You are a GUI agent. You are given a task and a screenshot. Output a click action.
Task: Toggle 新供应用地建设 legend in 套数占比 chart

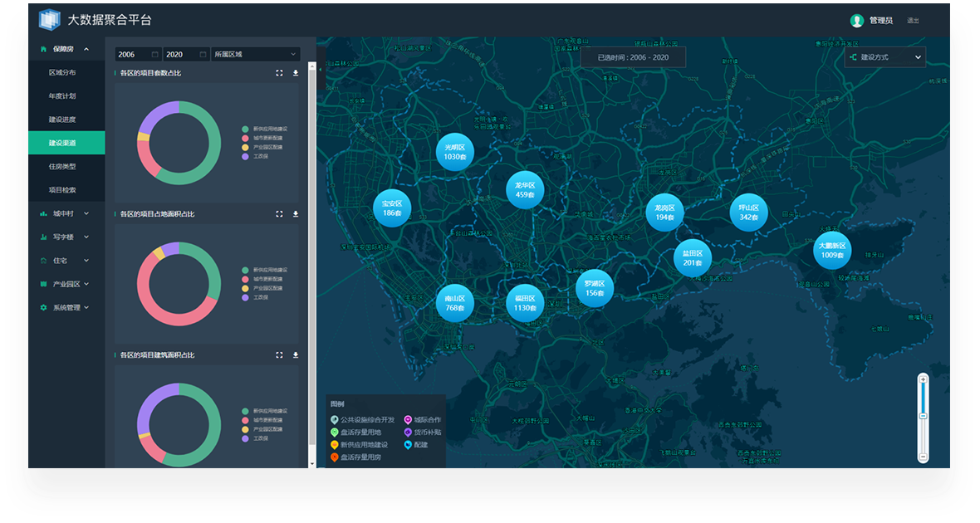click(264, 130)
